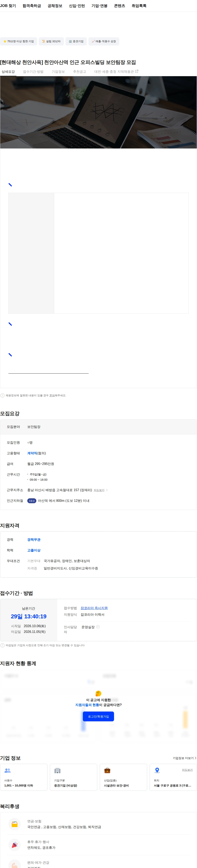197x868 pixels.
Task: Expand 운영실장 contact details plus icon
Action: [x=98, y=627]
